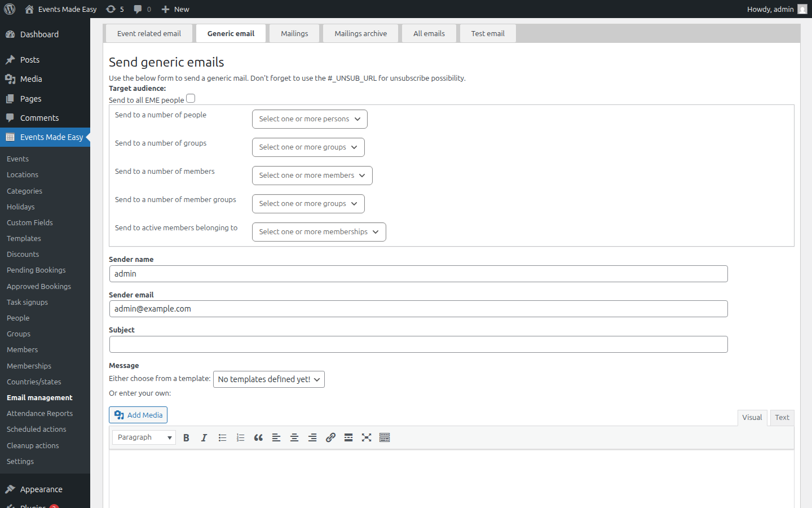Image resolution: width=812 pixels, height=508 pixels.
Task: Toggle bold formatting in the editor
Action: (x=186, y=437)
